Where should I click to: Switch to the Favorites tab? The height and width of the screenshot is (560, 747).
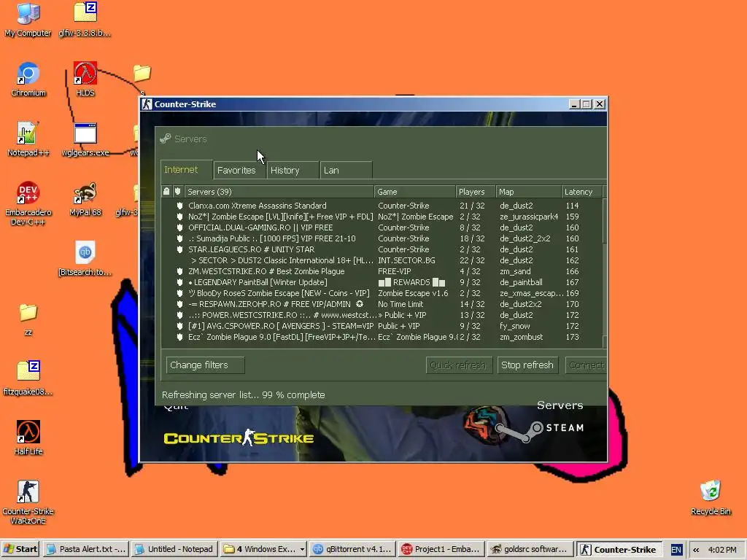(239, 170)
